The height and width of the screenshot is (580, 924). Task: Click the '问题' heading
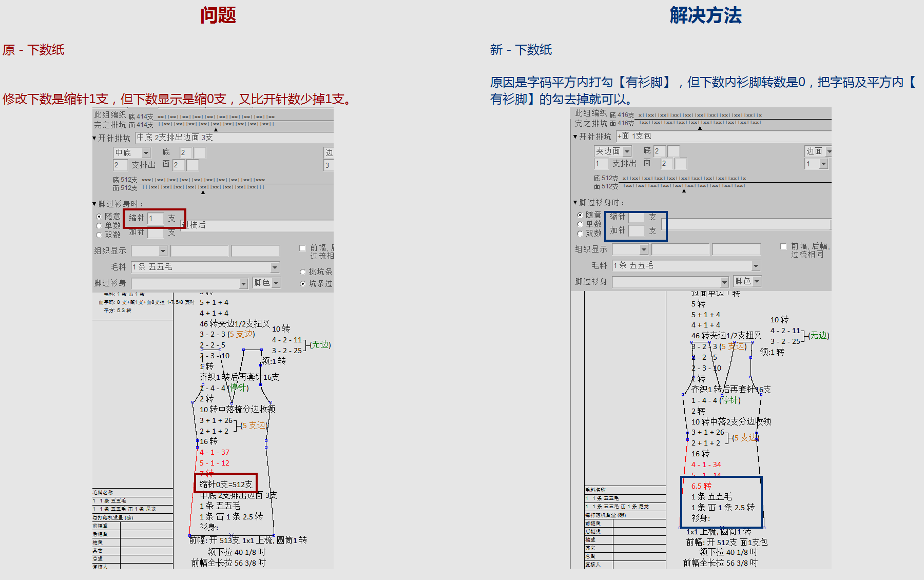coord(218,15)
